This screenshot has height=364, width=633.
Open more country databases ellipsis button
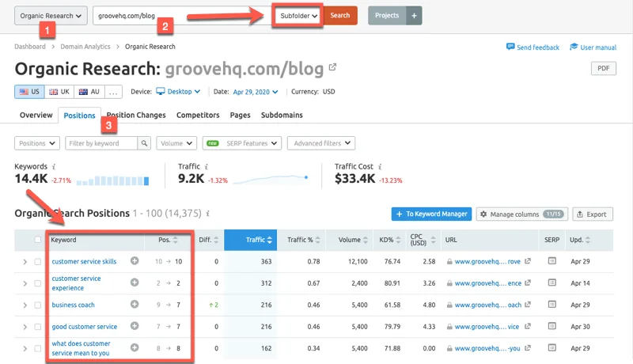(113, 92)
